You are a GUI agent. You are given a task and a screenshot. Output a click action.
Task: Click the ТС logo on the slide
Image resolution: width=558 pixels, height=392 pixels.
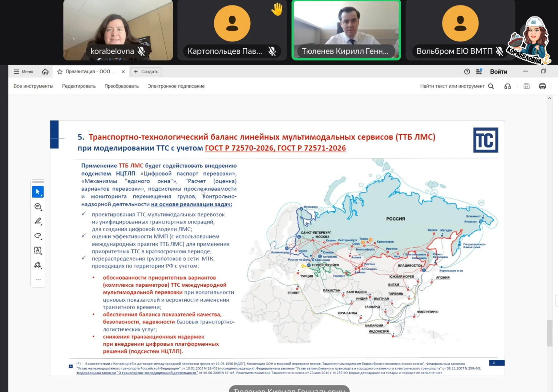click(x=486, y=140)
